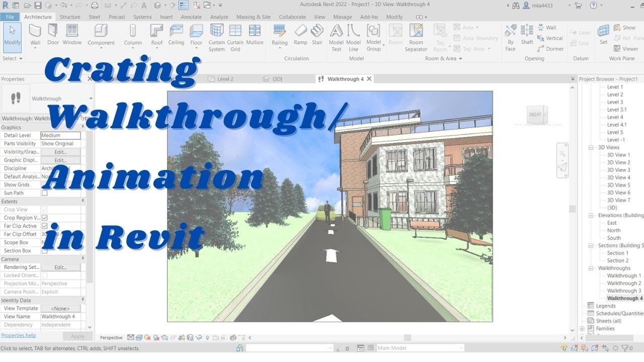Open the Annotate ribbon tab
The width and height of the screenshot is (644, 362).
click(x=191, y=17)
